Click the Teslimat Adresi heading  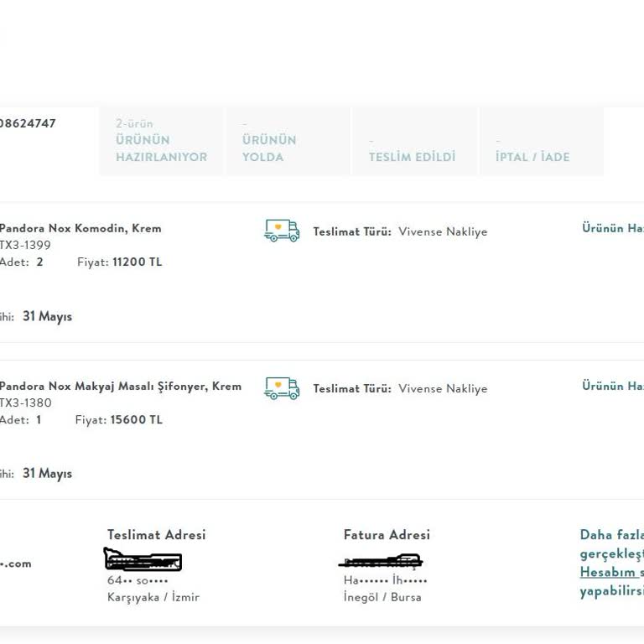click(157, 535)
